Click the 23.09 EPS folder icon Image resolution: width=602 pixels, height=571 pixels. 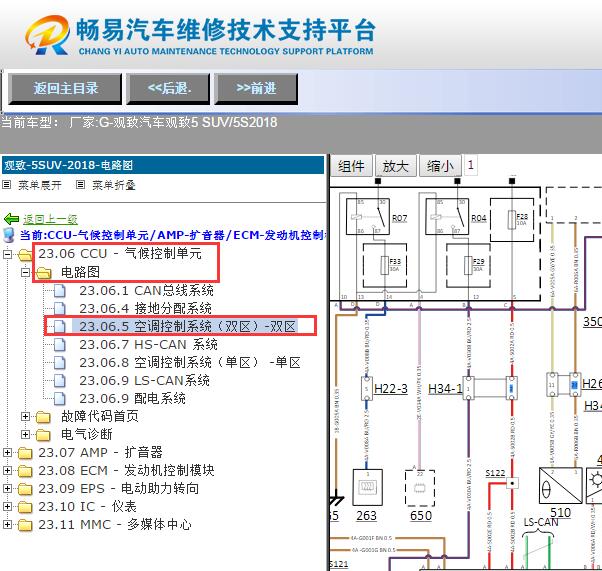tap(25, 489)
